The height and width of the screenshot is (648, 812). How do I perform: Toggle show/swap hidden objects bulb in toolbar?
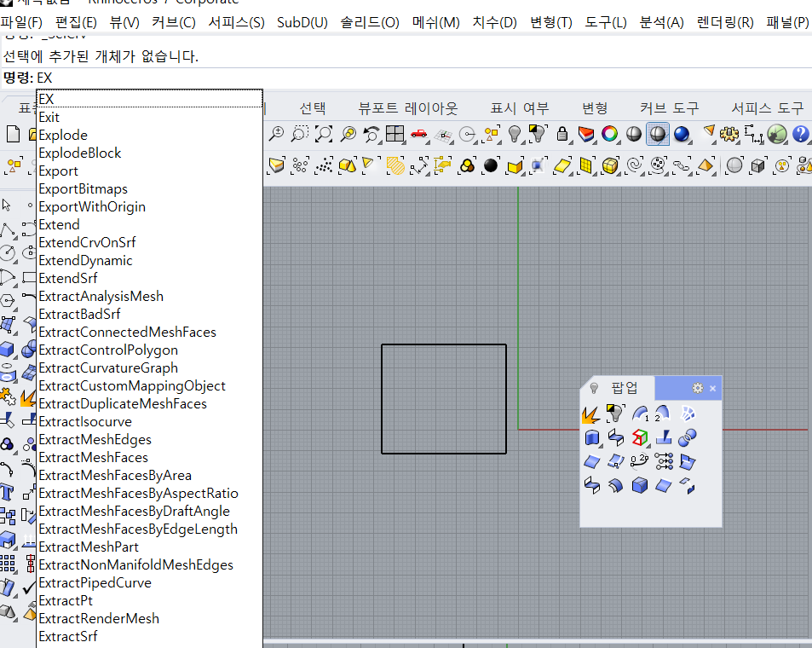538,133
